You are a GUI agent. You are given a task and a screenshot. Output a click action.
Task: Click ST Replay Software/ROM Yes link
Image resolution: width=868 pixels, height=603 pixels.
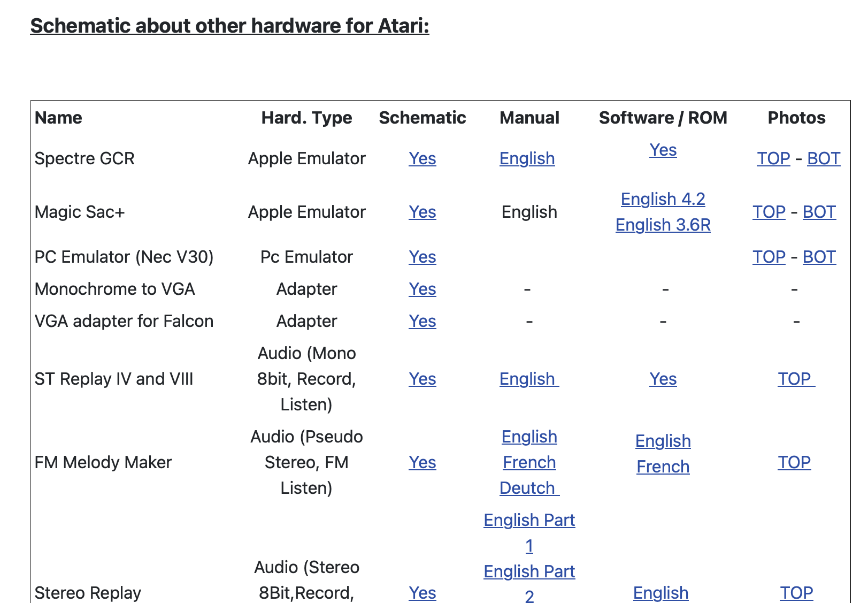click(x=663, y=379)
